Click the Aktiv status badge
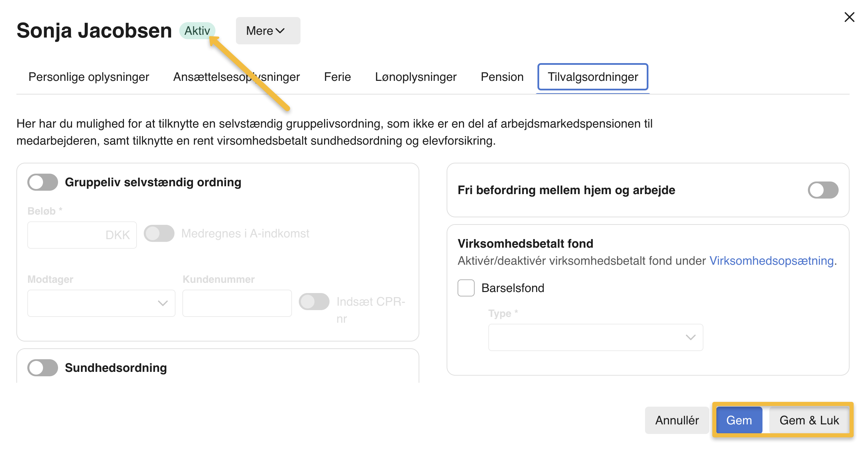The image size is (868, 451). [197, 31]
